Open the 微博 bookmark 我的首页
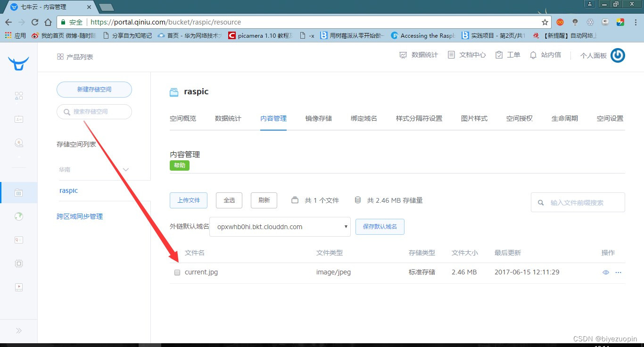 click(x=63, y=35)
